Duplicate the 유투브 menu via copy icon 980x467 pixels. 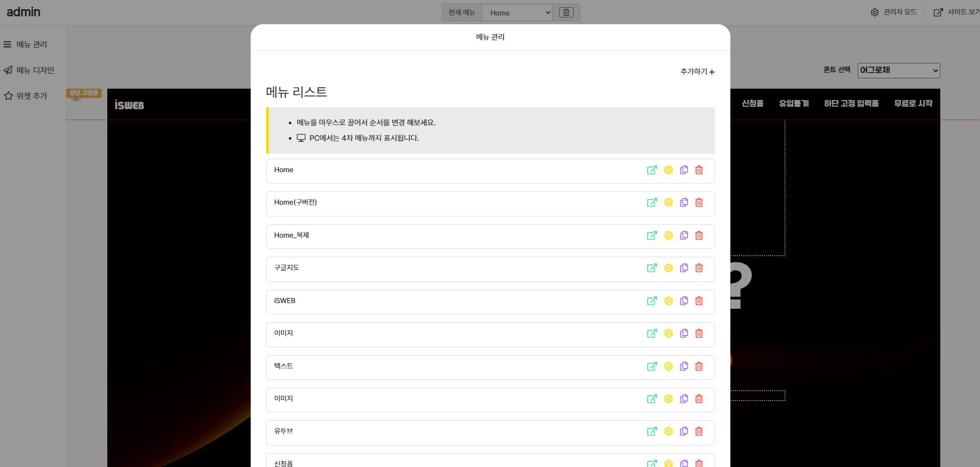pos(684,431)
